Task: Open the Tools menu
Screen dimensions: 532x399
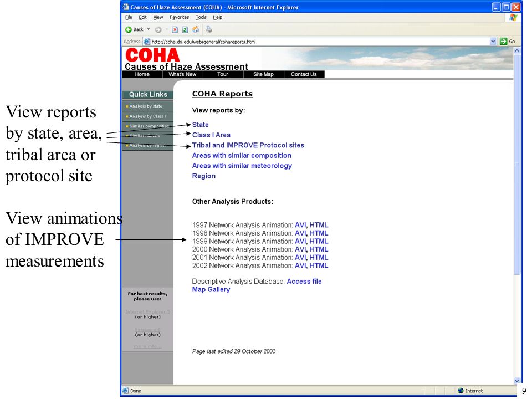Action: point(201,17)
